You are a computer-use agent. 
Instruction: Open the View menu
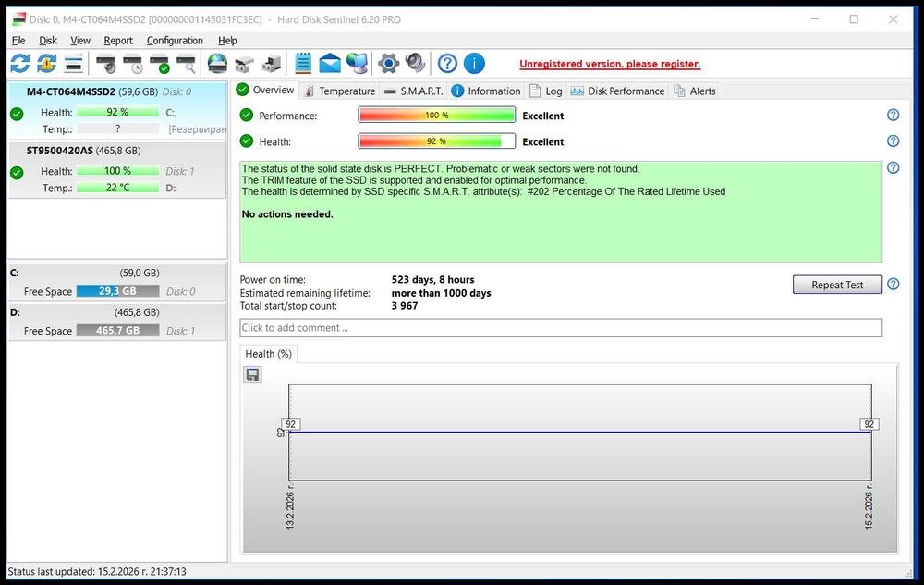[80, 40]
